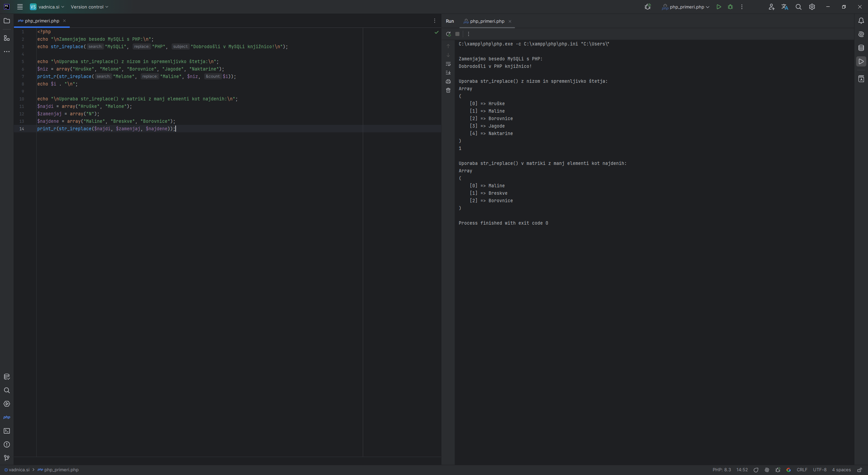The height and width of the screenshot is (475, 868).
Task: Click the CRLF line separator button
Action: 802,470
